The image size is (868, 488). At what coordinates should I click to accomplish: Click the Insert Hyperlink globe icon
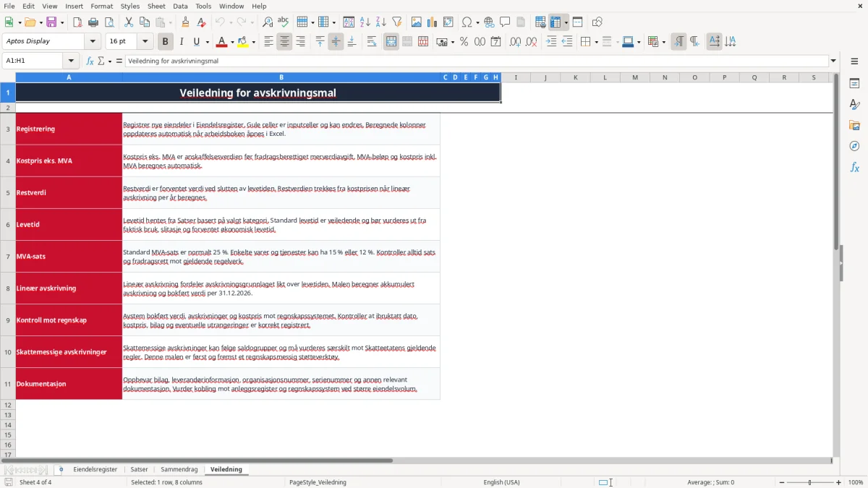489,22
